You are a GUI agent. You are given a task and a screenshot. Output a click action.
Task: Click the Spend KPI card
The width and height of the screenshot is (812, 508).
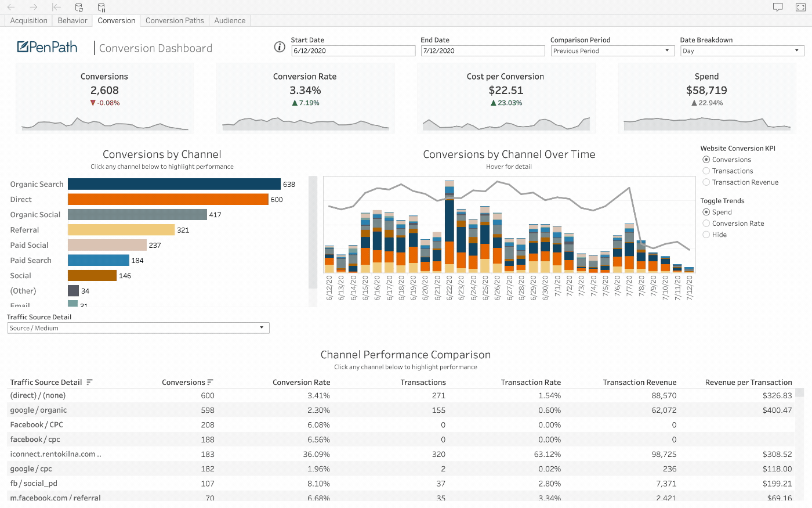[706, 98]
